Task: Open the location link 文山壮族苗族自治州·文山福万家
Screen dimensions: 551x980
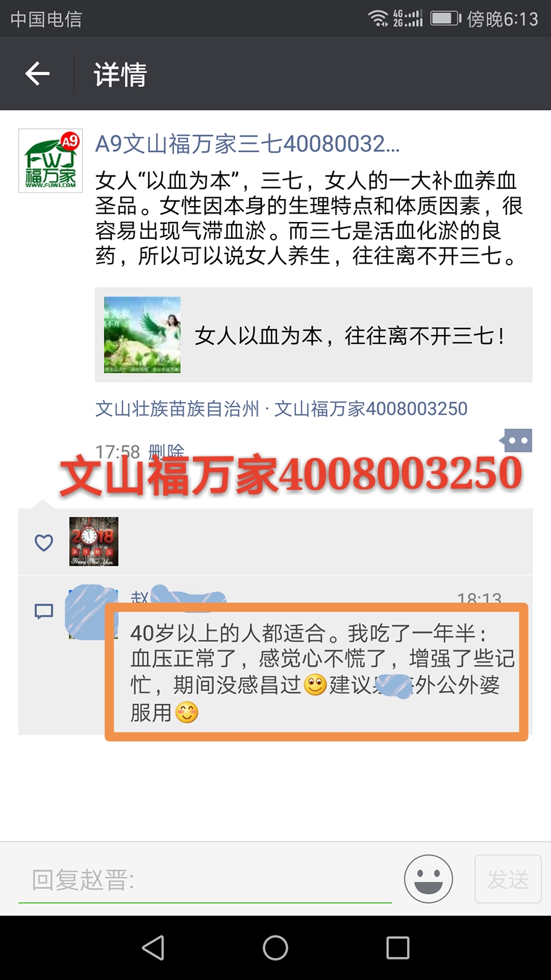Action: pos(281,409)
